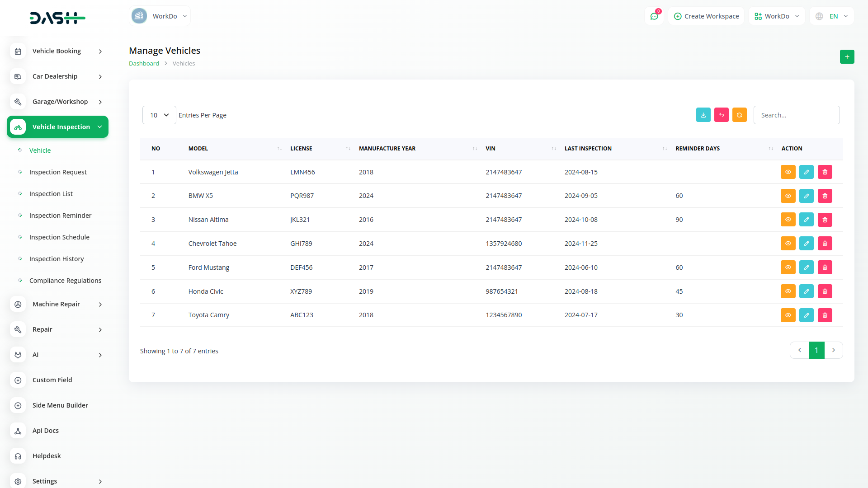Click the orange refresh icon
Viewport: 868px width, 488px height.
pos(739,115)
